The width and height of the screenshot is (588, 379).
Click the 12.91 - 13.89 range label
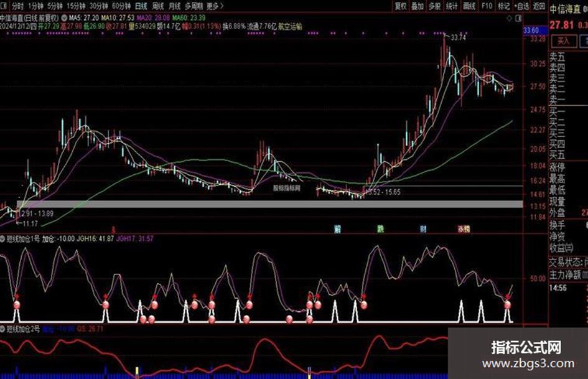pos(36,213)
